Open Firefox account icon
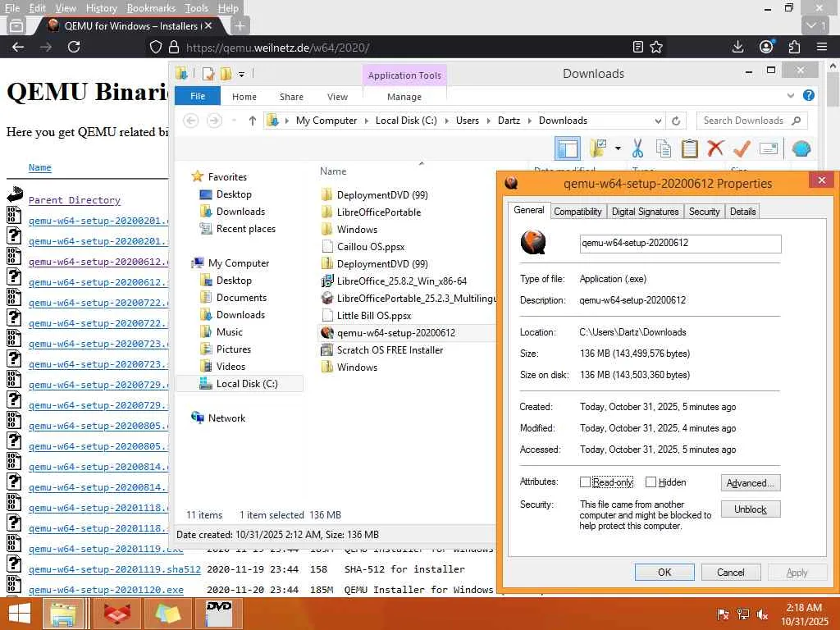The height and width of the screenshot is (630, 840). [767, 47]
